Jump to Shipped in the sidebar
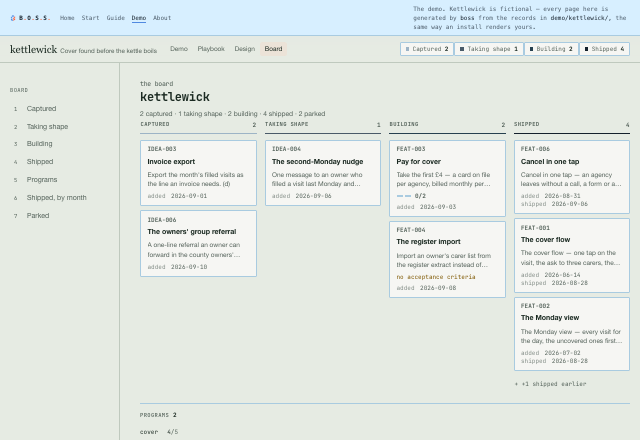The image size is (640, 440). click(40, 162)
